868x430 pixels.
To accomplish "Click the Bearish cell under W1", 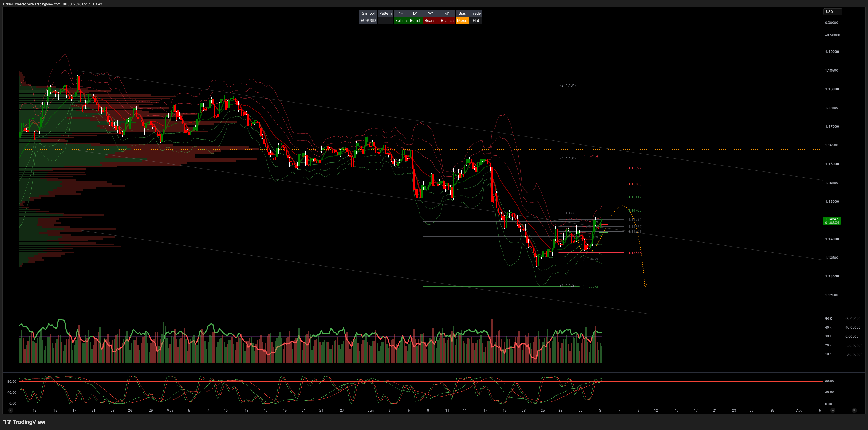I will 431,21.
